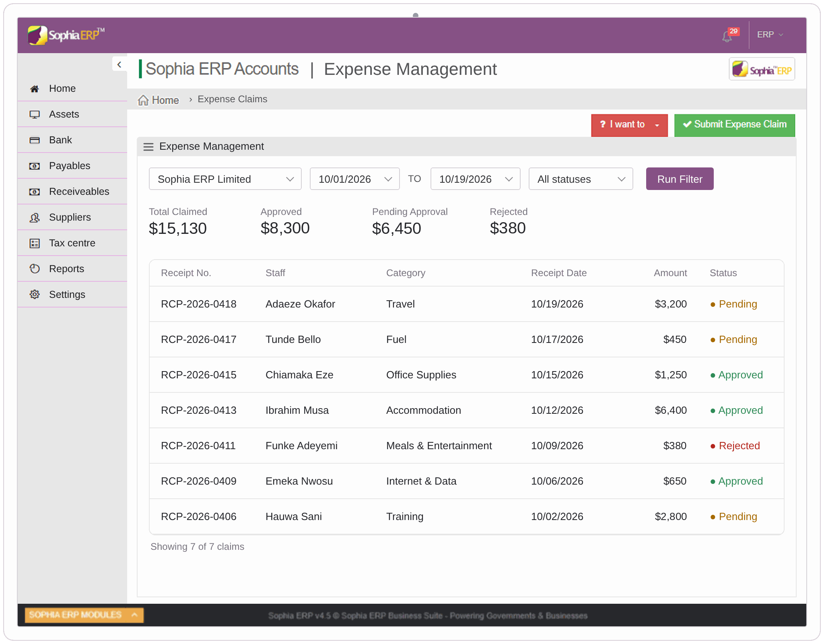Click the Reports pie chart icon
824x644 pixels.
35,269
